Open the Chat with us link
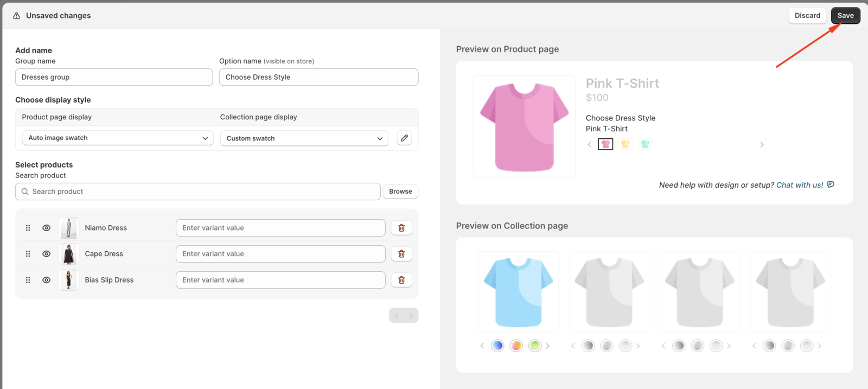Image resolution: width=868 pixels, height=389 pixels. 800,185
